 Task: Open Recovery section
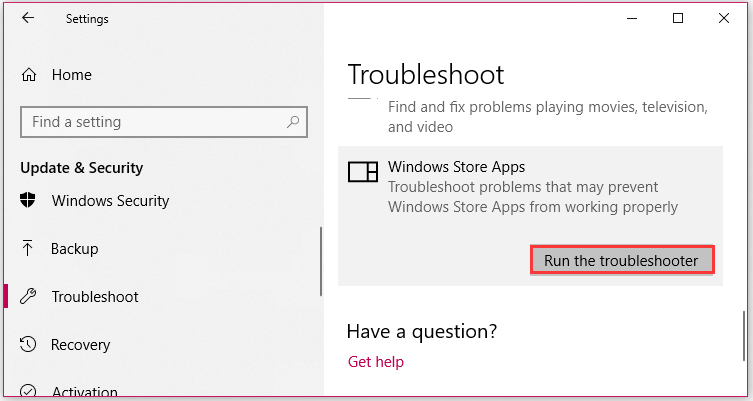[x=81, y=345]
